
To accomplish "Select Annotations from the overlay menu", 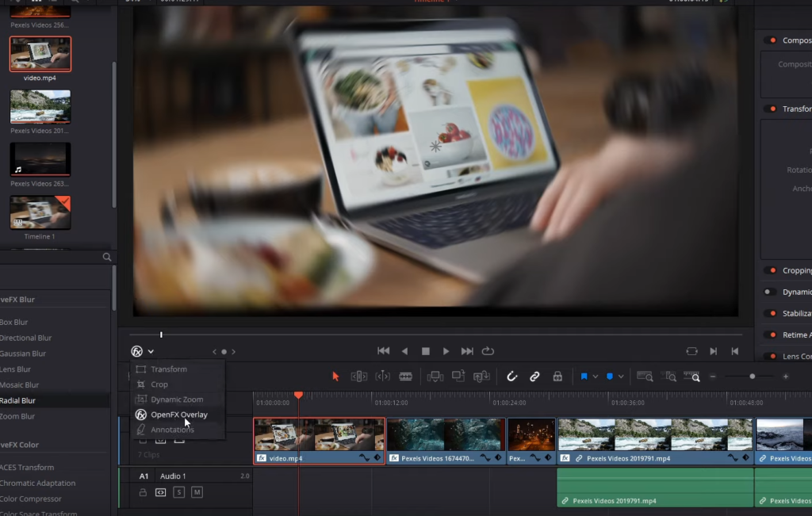I will (177, 430).
